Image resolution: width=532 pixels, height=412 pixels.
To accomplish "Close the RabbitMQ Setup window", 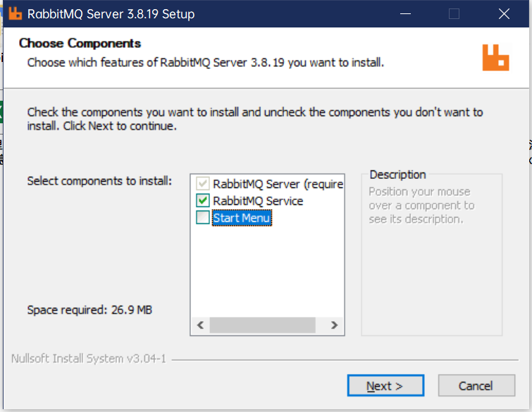I will tap(504, 14).
